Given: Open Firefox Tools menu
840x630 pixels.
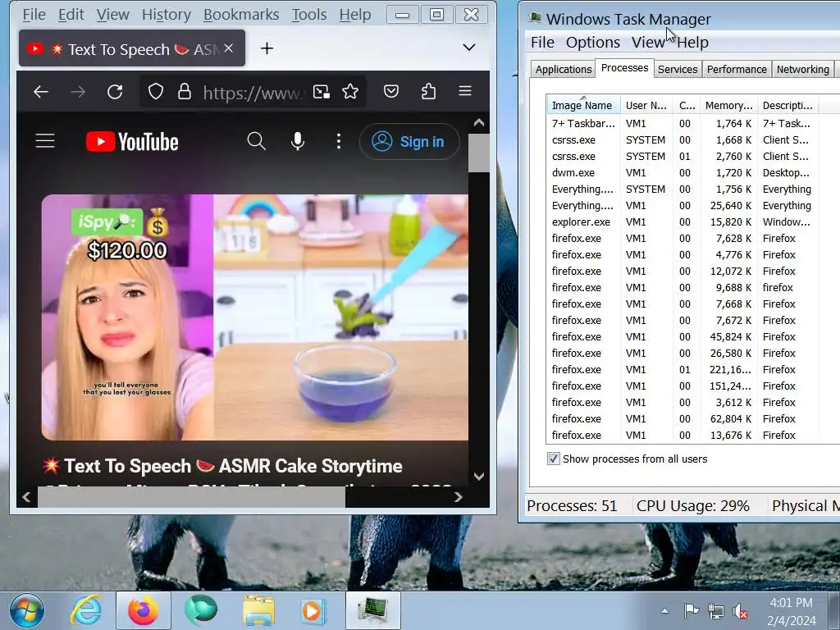Looking at the screenshot, I should point(309,15).
